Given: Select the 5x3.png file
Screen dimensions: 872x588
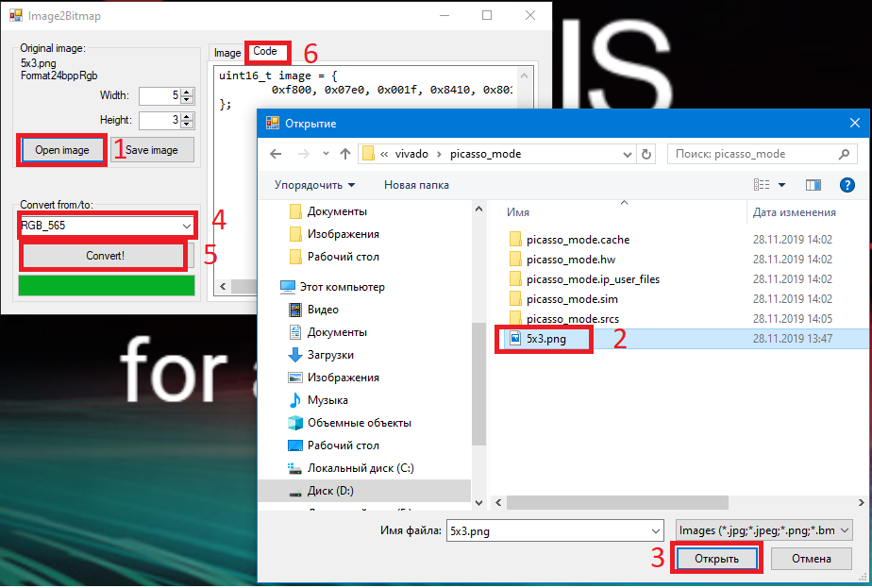Looking at the screenshot, I should (x=545, y=338).
